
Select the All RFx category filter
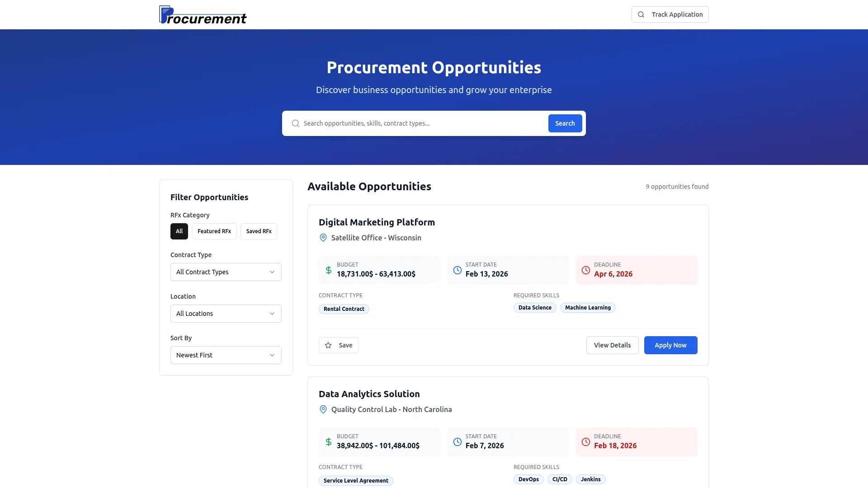(x=179, y=231)
